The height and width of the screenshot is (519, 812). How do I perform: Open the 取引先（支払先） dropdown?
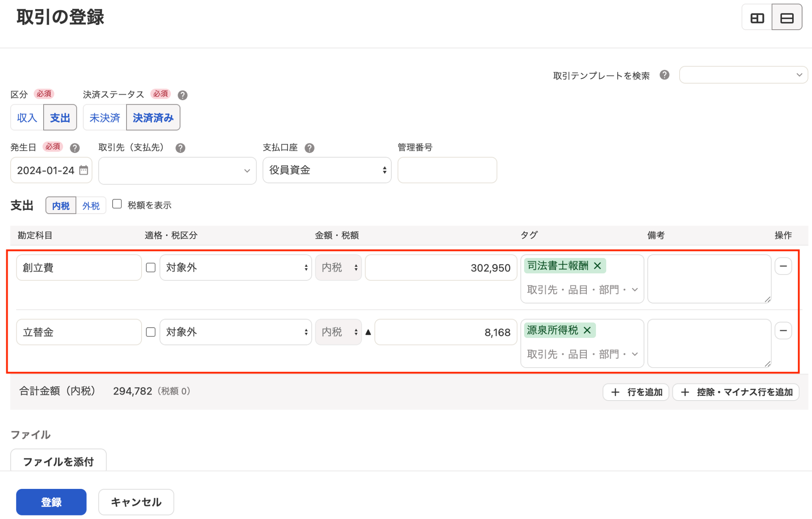click(177, 171)
